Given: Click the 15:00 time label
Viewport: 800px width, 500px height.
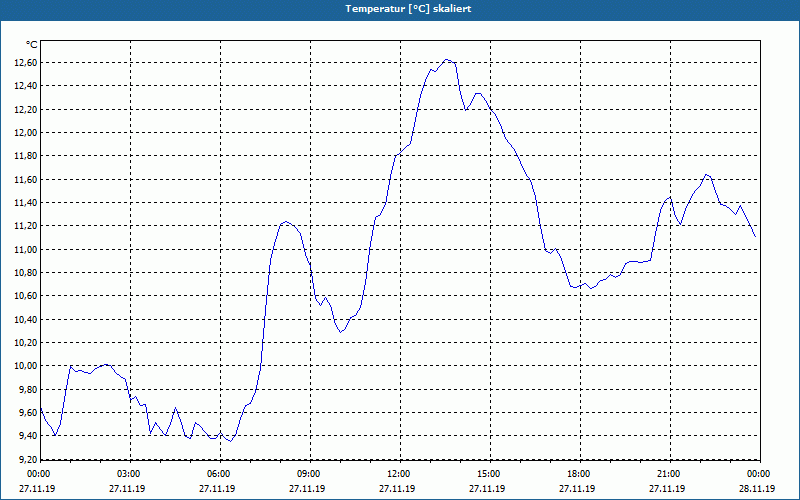Looking at the screenshot, I should click(487, 474).
